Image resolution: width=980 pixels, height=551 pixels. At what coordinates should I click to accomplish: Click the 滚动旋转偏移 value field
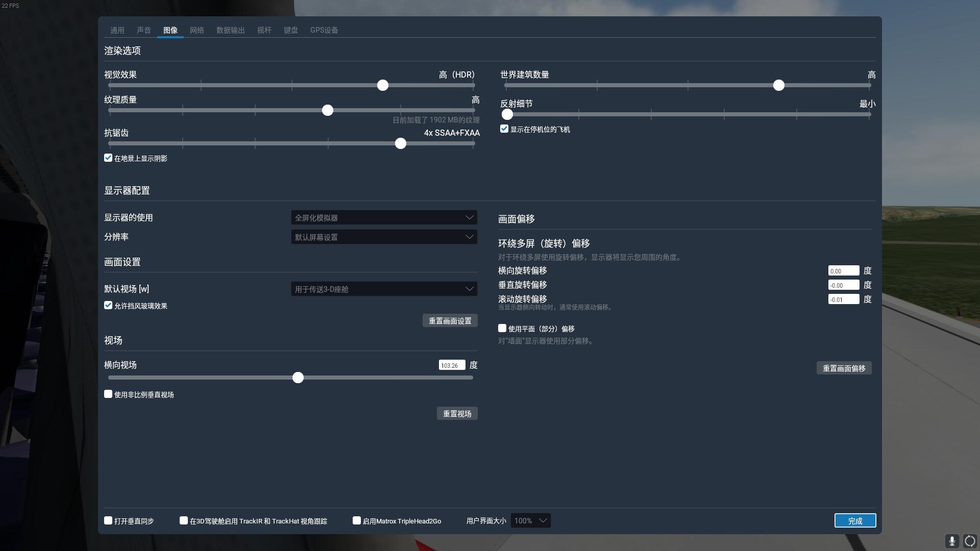844,299
